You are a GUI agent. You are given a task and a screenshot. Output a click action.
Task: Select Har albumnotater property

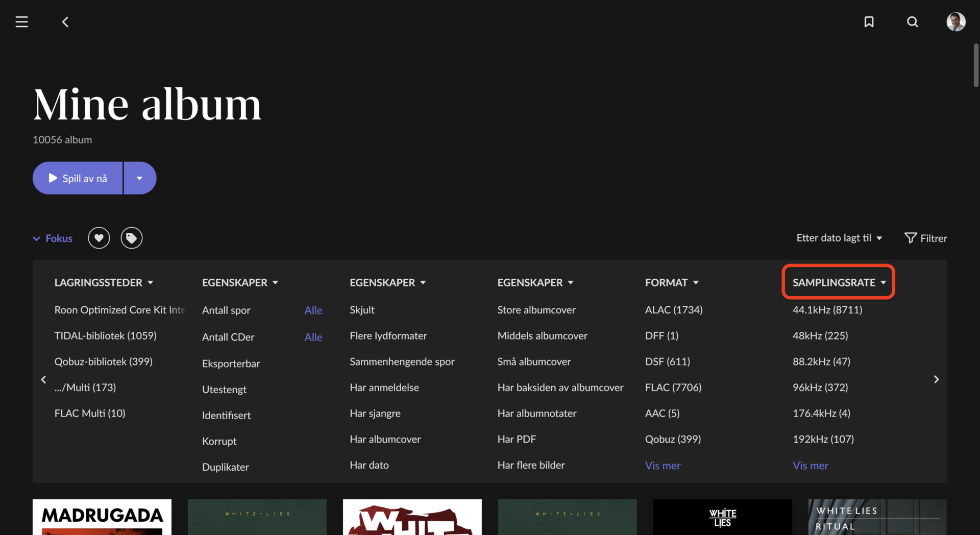[x=537, y=414]
